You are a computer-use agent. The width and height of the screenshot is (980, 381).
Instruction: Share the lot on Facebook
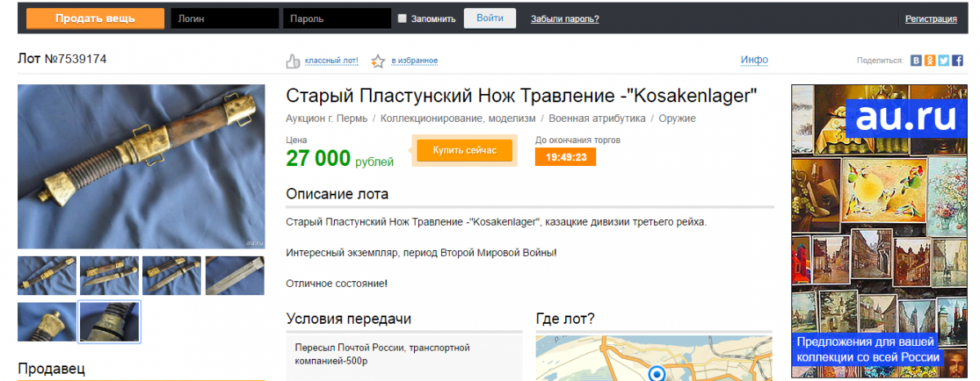[x=956, y=61]
